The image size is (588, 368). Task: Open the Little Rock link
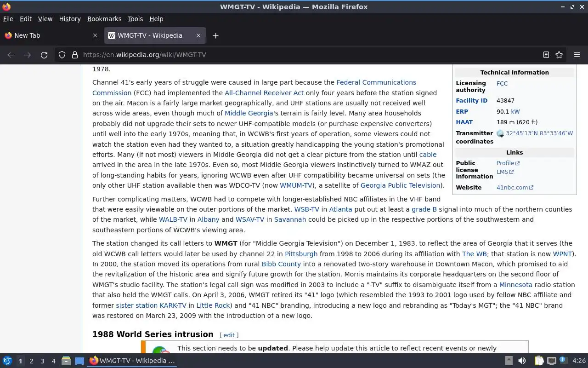213,305
